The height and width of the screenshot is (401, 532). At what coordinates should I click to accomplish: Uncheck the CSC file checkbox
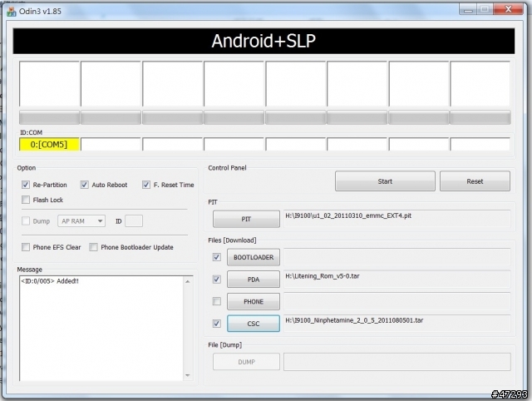click(x=216, y=324)
